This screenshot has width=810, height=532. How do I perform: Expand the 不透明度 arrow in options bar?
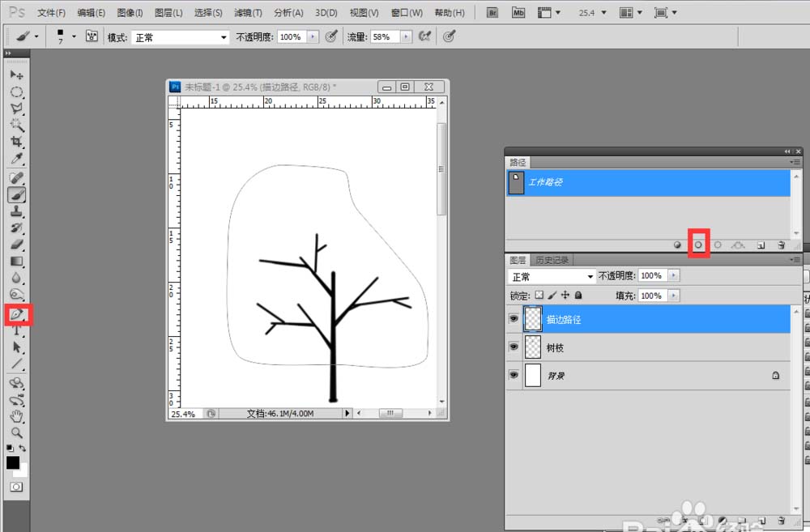pos(311,37)
